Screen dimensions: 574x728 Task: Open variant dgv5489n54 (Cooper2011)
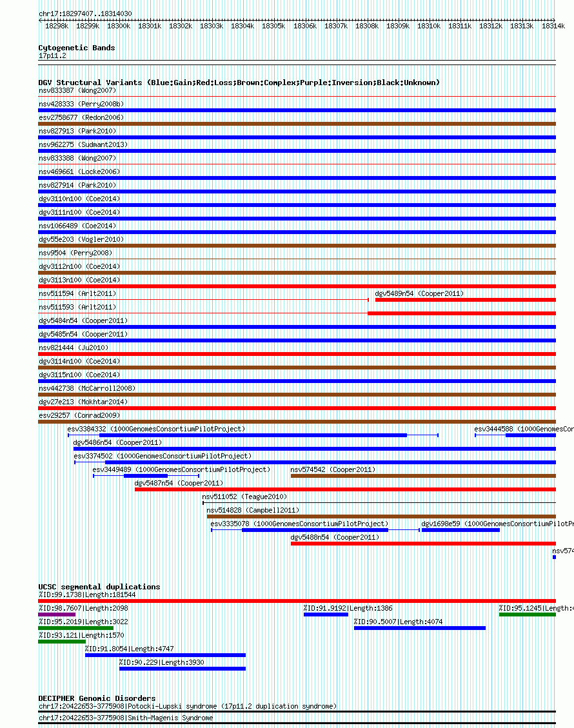pyautogui.click(x=419, y=293)
